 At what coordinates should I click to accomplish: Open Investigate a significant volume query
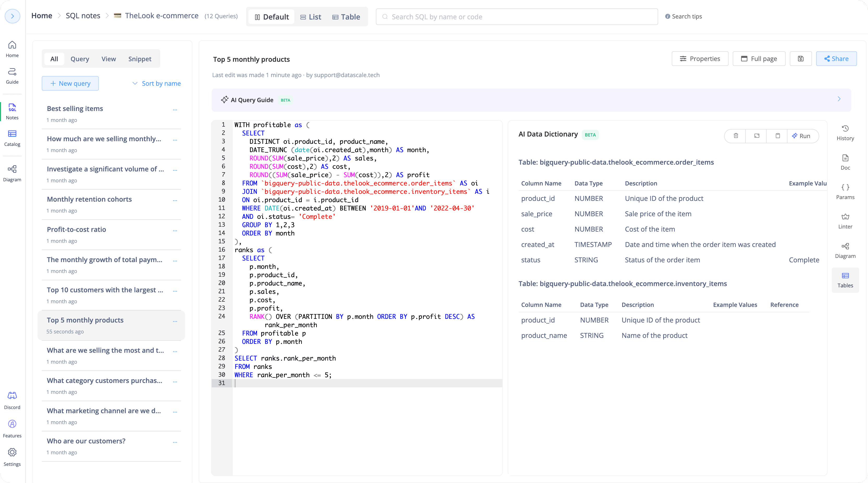111,174
